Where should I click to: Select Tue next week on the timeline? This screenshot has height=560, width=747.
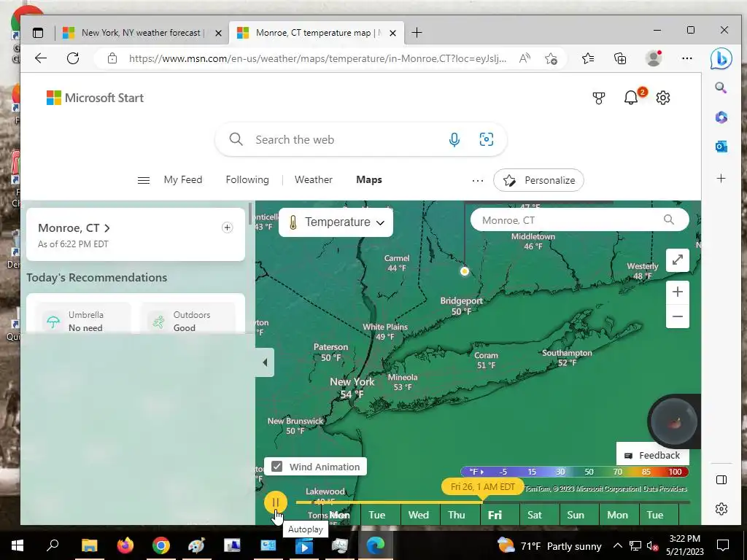click(655, 515)
